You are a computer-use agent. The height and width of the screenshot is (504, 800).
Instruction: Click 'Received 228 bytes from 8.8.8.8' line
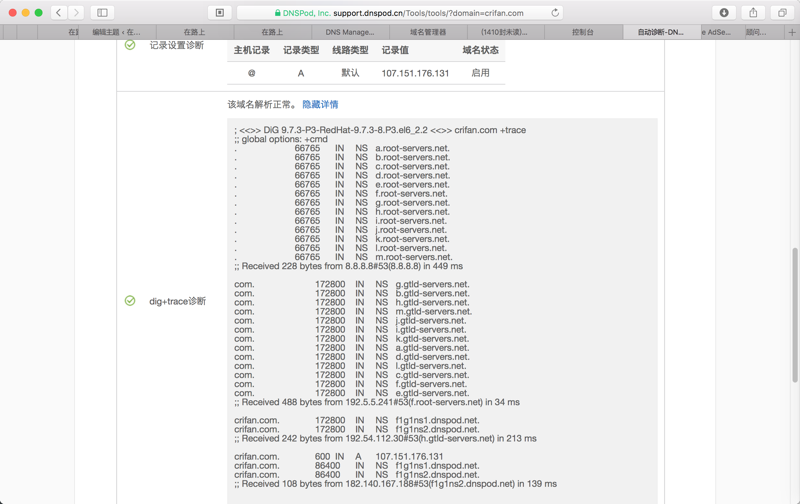pyautogui.click(x=348, y=266)
